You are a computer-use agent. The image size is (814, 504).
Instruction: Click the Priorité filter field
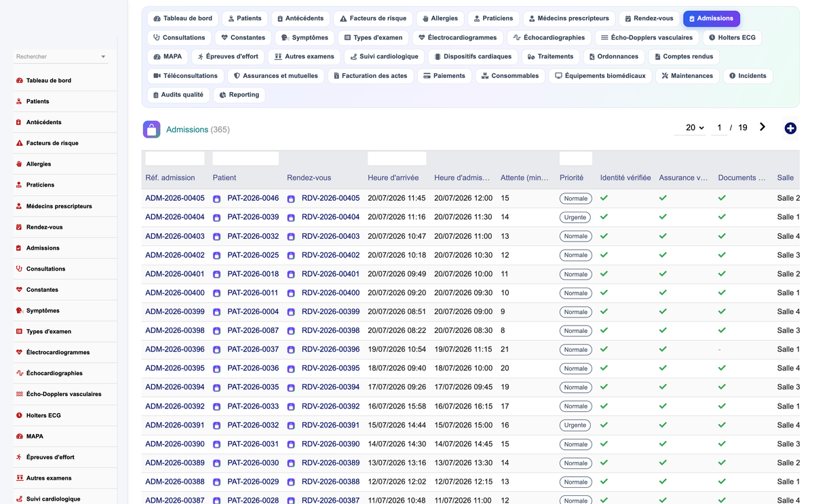pos(576,159)
